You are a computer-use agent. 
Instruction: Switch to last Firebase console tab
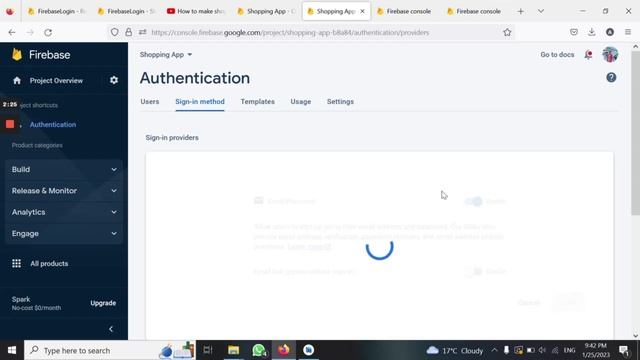474,11
